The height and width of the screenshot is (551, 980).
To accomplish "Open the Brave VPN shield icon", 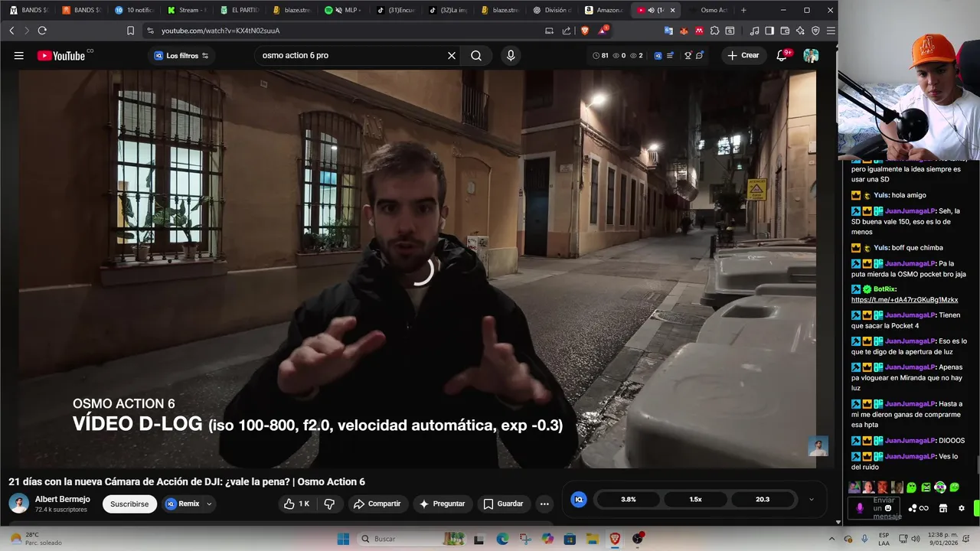I will click(x=815, y=31).
